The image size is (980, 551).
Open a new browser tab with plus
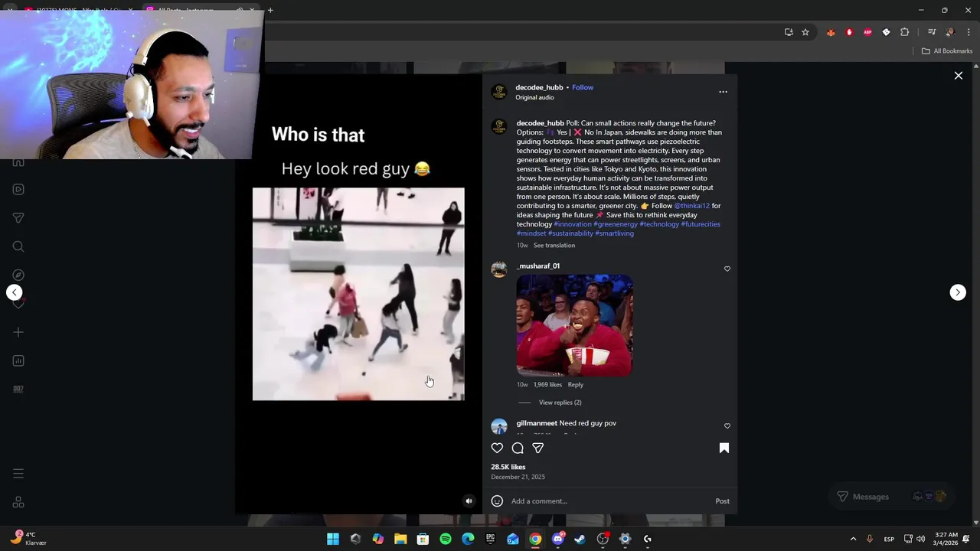(x=270, y=10)
